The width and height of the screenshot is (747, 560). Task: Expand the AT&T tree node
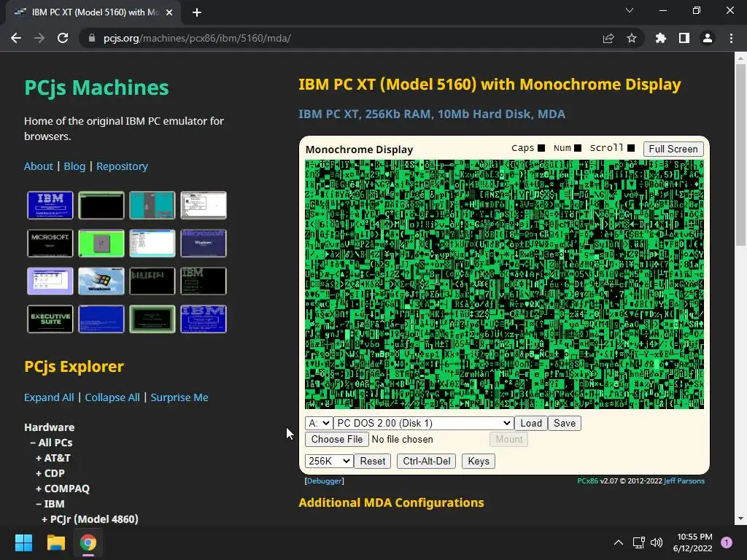(53, 458)
